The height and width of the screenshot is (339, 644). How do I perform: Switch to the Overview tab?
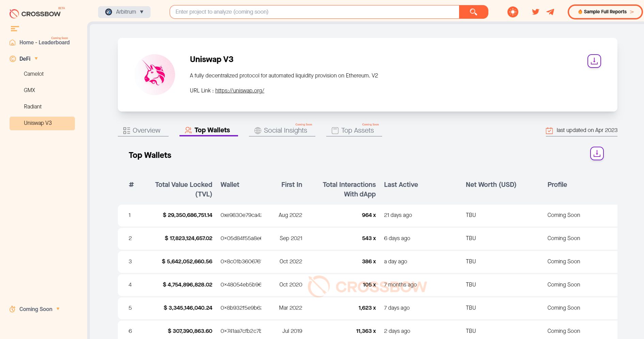pos(143,130)
